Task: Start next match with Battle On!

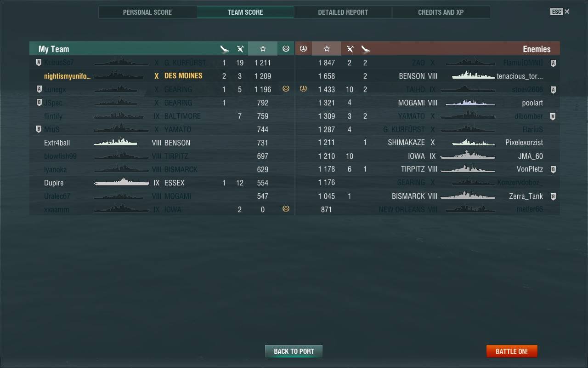Action: pos(512,351)
